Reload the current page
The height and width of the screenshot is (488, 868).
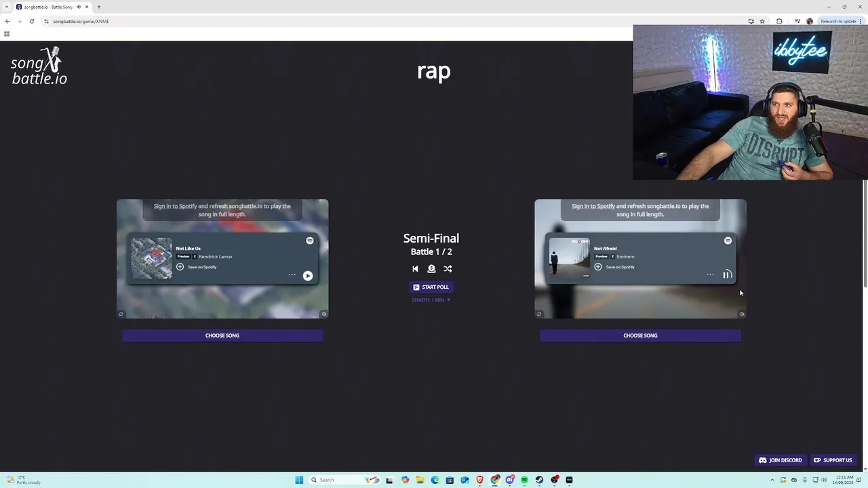pos(31,21)
